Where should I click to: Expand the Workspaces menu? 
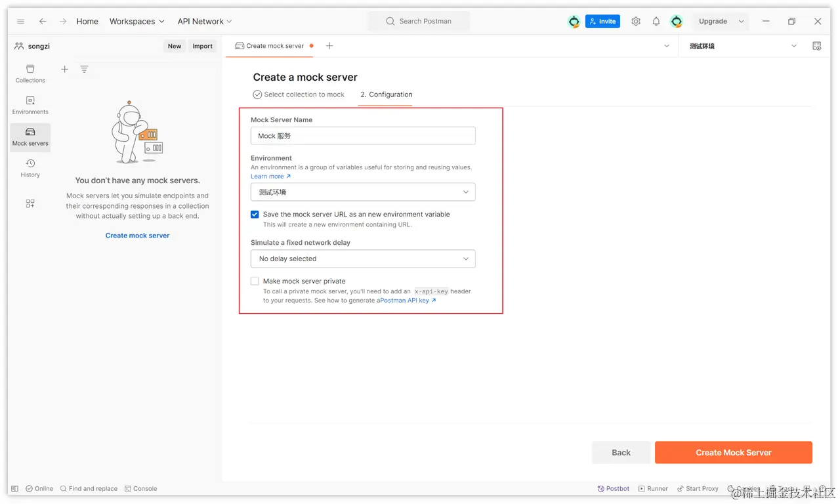coord(137,22)
